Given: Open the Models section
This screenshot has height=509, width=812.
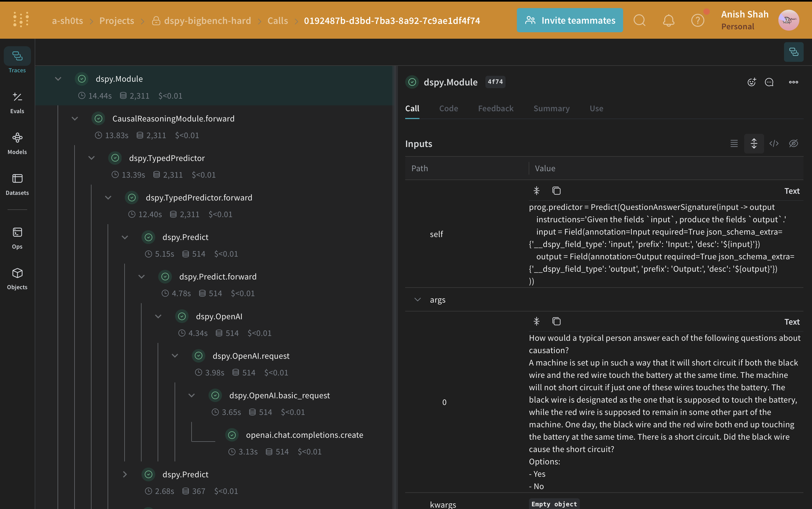Looking at the screenshot, I should click(x=17, y=142).
